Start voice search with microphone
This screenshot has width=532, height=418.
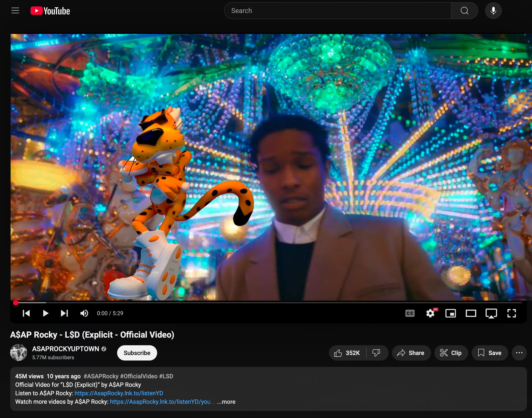pos(493,11)
